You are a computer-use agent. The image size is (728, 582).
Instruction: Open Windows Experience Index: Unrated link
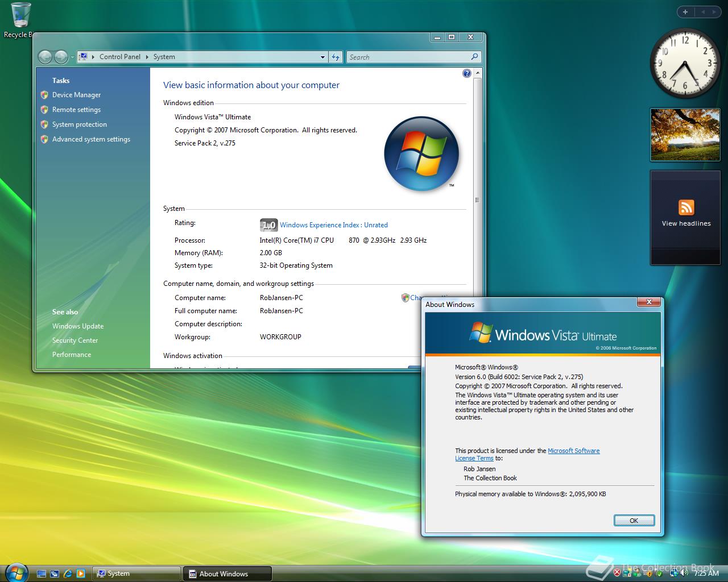(x=334, y=225)
